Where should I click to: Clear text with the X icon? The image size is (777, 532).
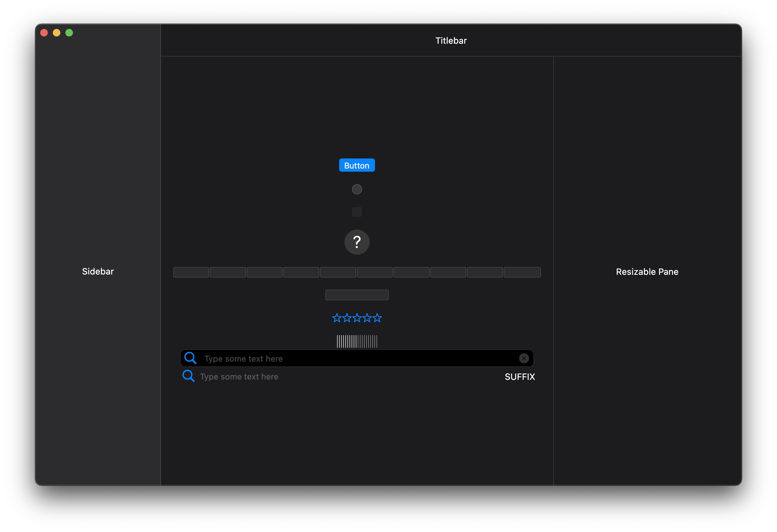click(524, 358)
